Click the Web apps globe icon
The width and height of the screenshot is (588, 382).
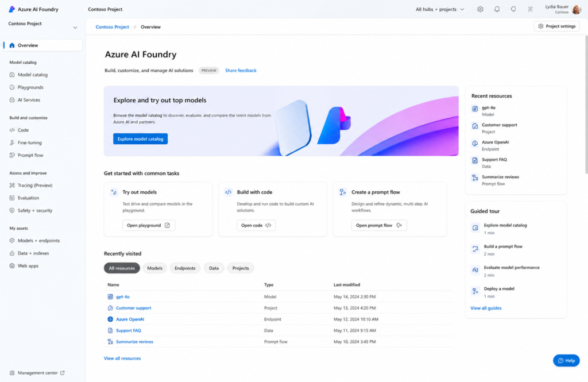pos(12,265)
